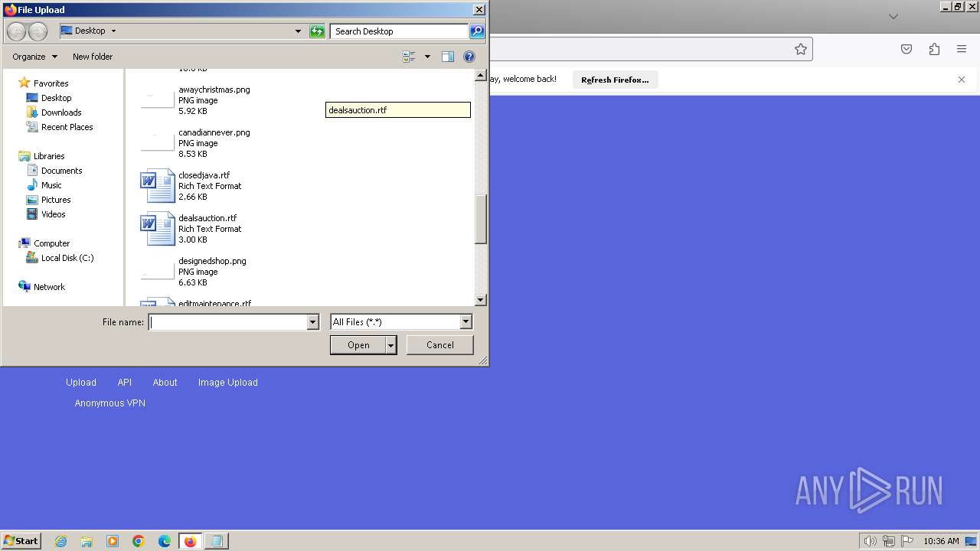Show the preview pane
Viewport: 980px width, 551px height.
pos(448,57)
